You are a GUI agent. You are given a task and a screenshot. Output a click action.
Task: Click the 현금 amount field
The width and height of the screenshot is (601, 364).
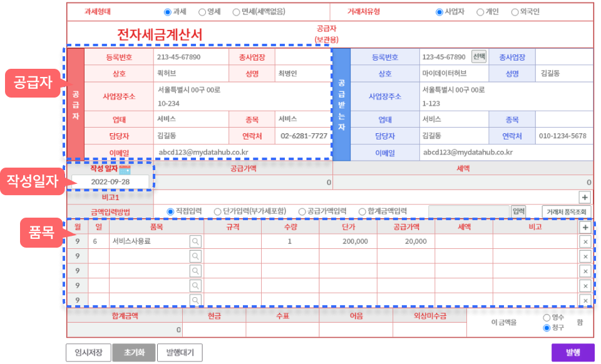tap(214, 330)
